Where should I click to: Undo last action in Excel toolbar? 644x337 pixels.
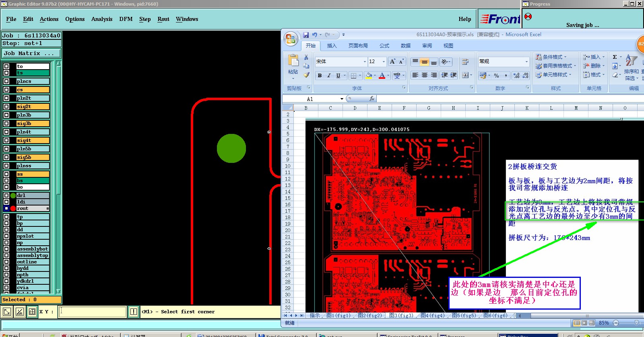click(314, 35)
